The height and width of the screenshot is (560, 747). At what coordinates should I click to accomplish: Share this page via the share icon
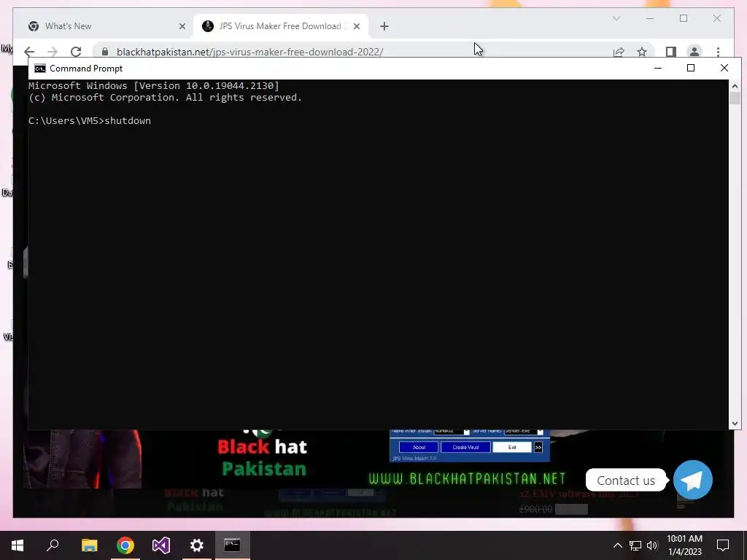(619, 52)
